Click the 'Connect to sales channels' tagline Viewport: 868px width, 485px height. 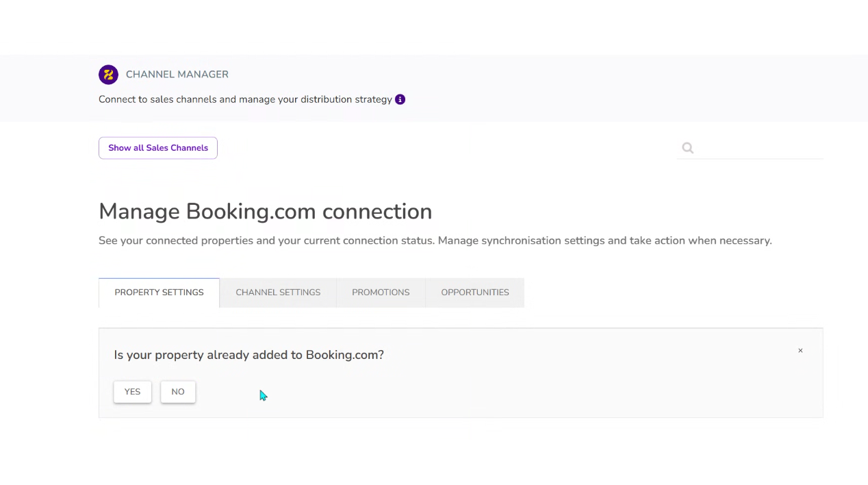click(245, 99)
